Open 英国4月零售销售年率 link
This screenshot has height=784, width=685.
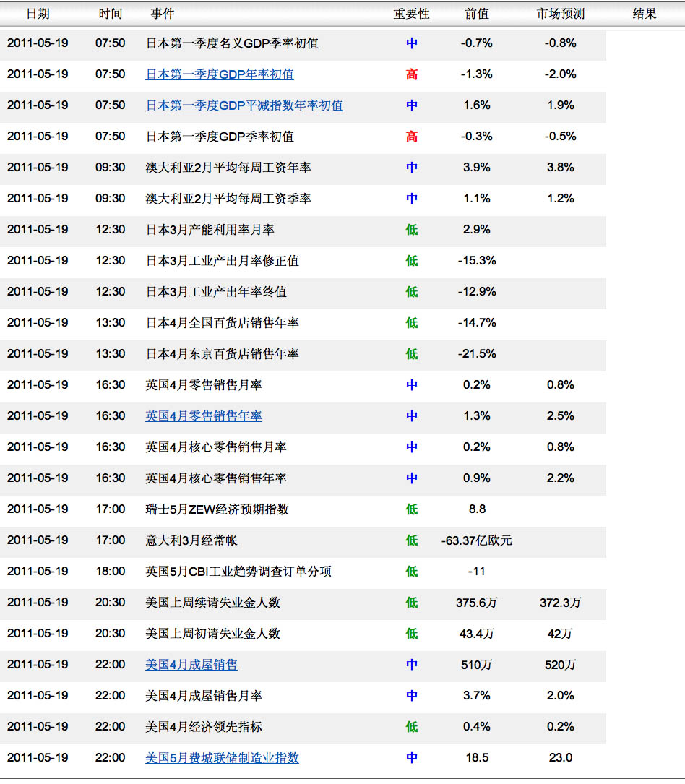pos(204,416)
